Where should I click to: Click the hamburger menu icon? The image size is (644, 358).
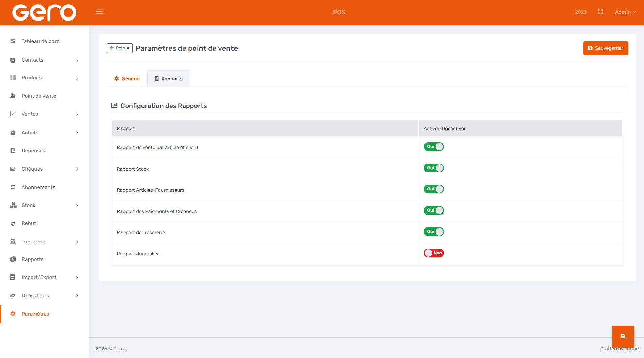[99, 12]
